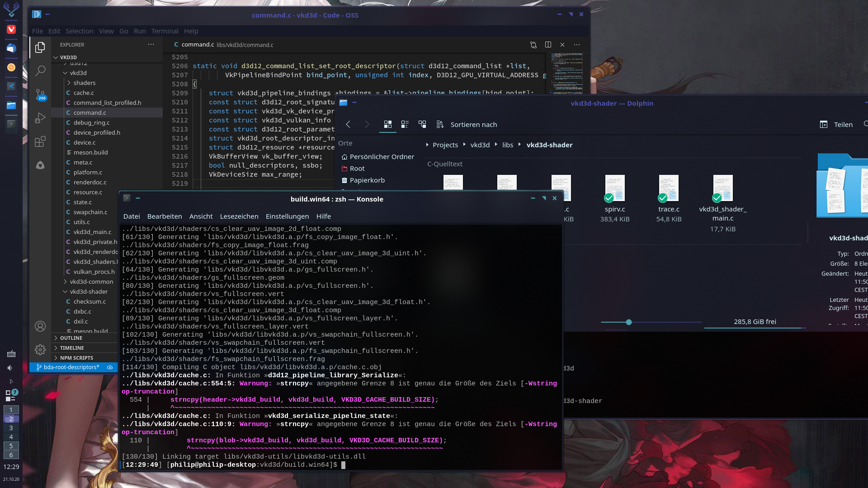The height and width of the screenshot is (488, 868).
Task: Open the Run and Debug view
Action: (x=40, y=118)
